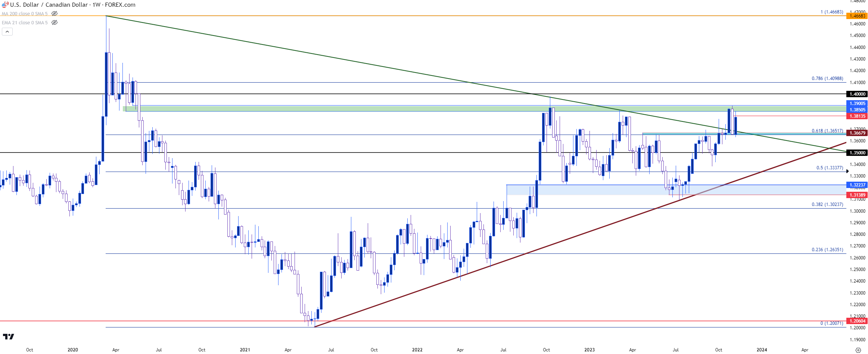
Task: Click the 1.25000 tick on the price axis
Action: coord(857,269)
